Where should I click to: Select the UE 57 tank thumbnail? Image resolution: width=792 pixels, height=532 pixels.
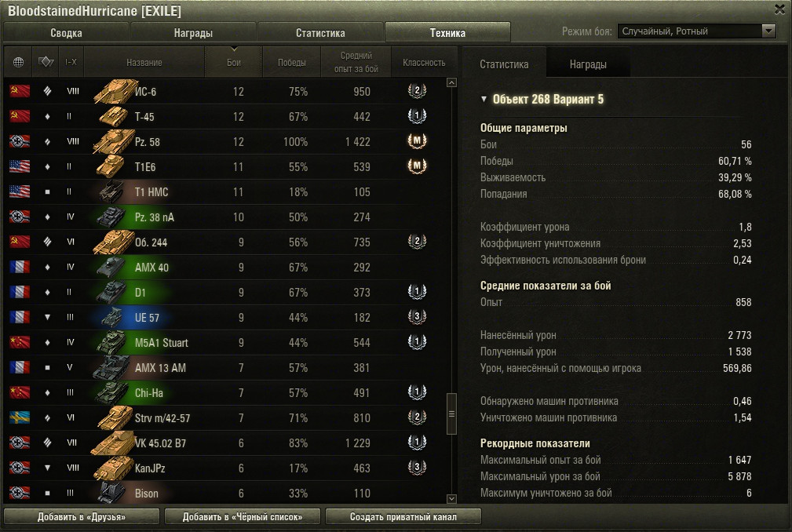[112, 318]
